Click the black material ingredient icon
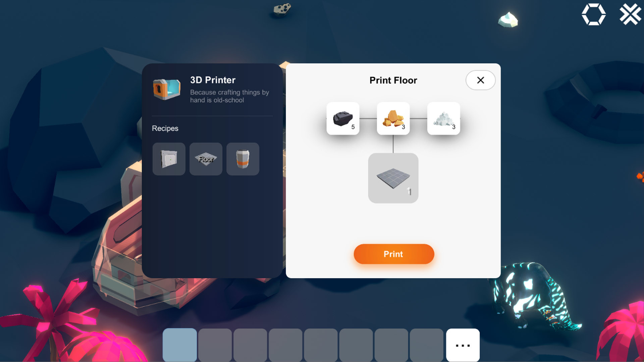644x362 pixels. [x=343, y=117]
